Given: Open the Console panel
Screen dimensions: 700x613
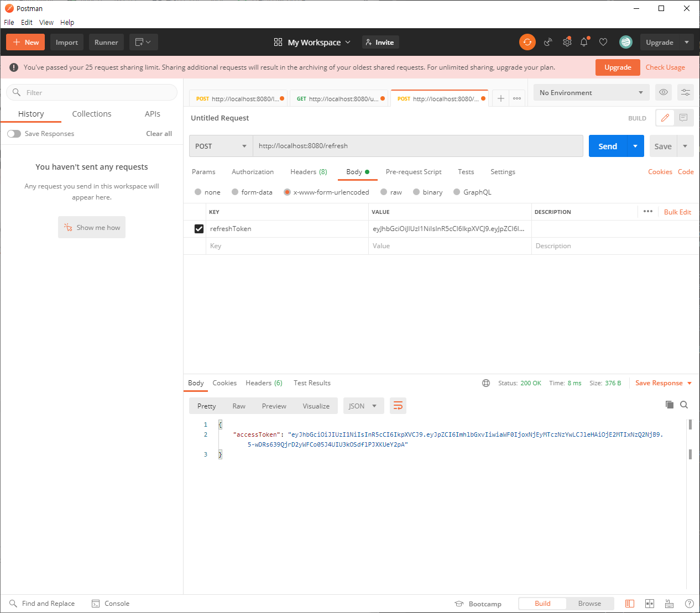Looking at the screenshot, I should (x=111, y=604).
